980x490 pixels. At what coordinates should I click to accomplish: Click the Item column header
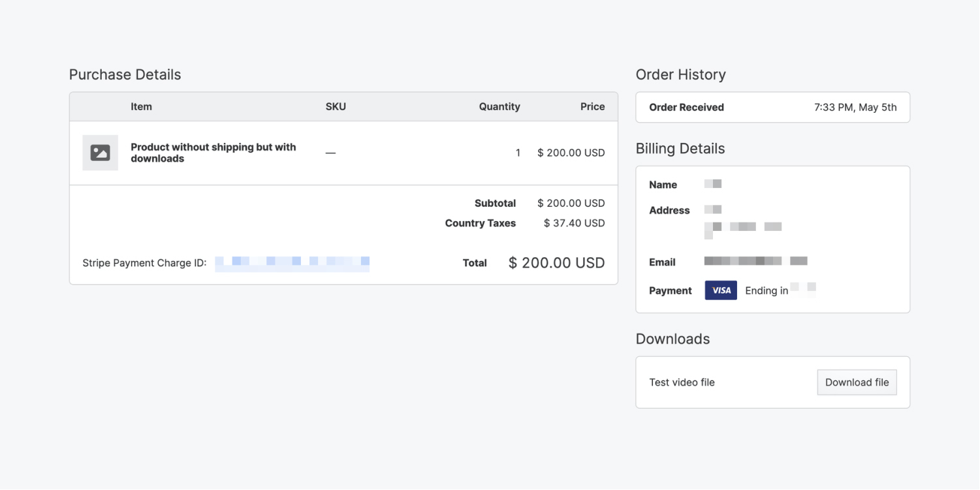pyautogui.click(x=141, y=106)
